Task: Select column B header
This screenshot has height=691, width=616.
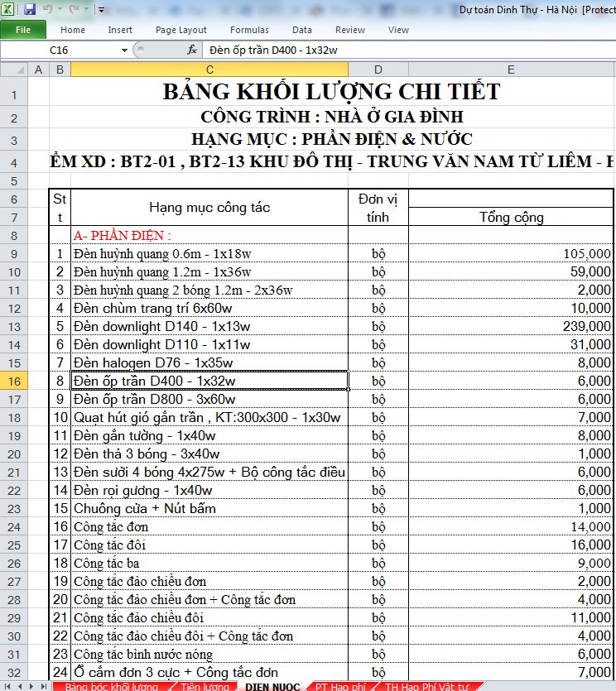Action: tap(60, 70)
